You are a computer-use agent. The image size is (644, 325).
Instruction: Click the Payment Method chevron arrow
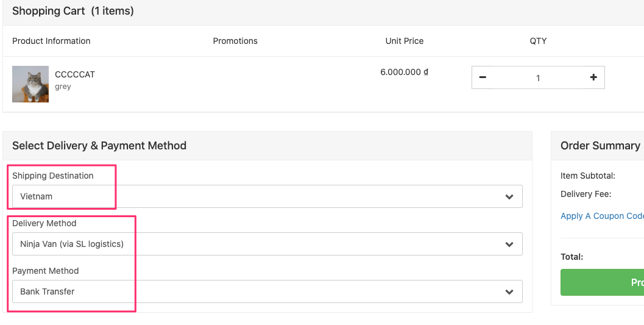coord(509,292)
